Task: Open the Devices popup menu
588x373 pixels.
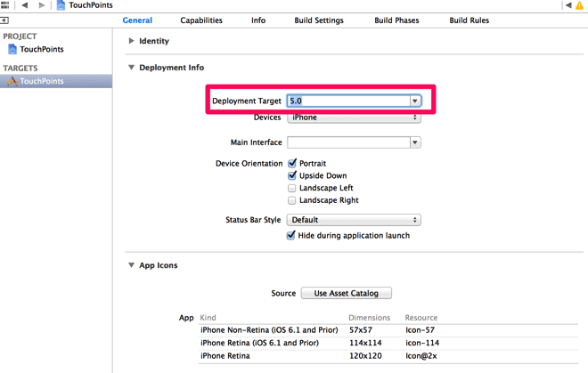Action: click(x=354, y=118)
